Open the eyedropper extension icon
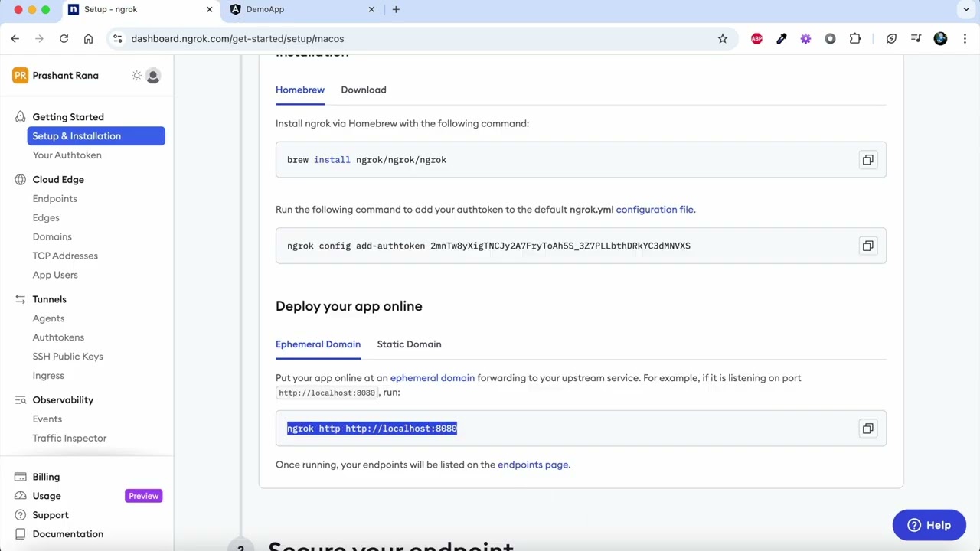This screenshot has height=551, width=980. click(x=781, y=38)
